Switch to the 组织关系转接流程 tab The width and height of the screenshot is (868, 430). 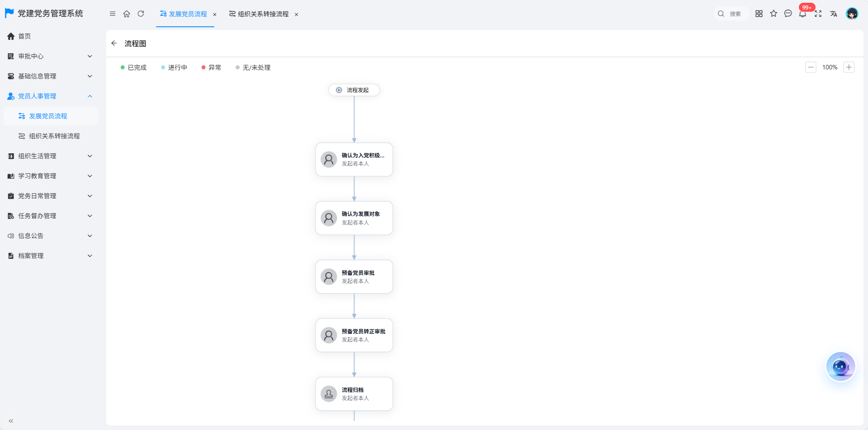[259, 14]
